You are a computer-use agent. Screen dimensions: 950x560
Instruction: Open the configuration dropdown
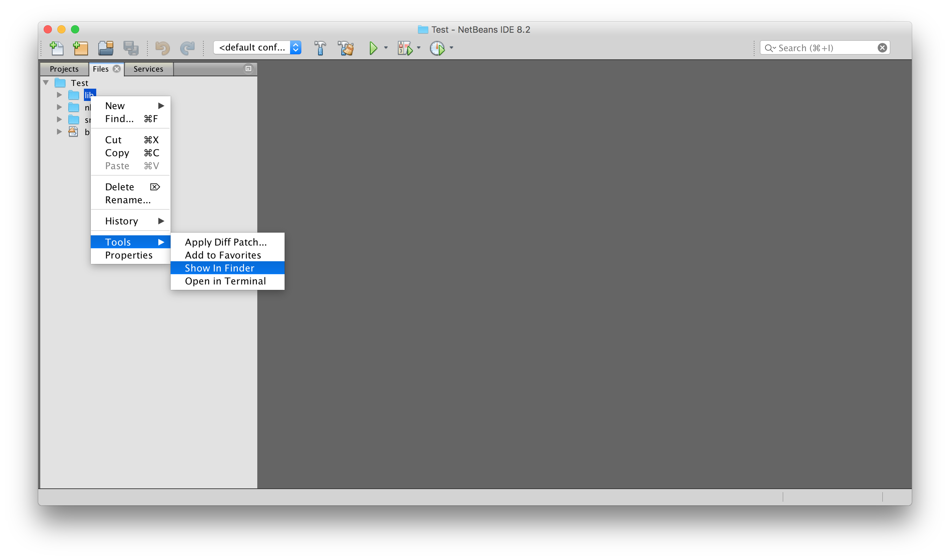point(257,47)
